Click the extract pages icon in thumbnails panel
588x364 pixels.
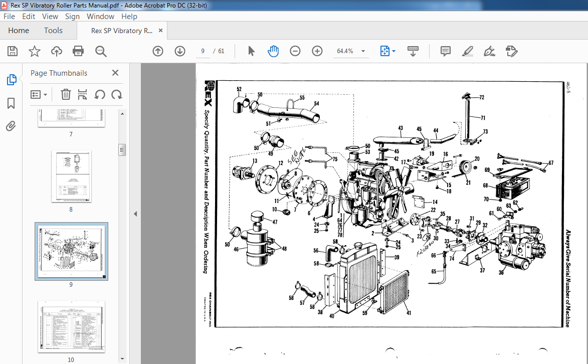pos(83,95)
